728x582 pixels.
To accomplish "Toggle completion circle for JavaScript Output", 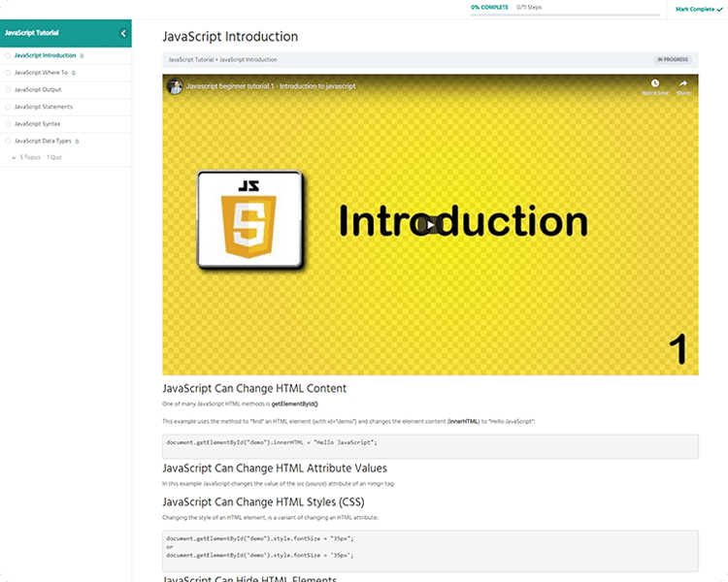I will (8, 90).
